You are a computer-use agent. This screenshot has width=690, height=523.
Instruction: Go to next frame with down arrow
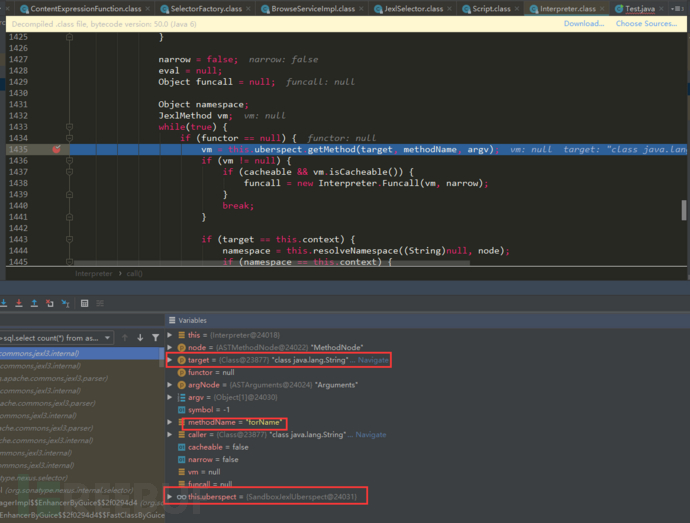[141, 338]
